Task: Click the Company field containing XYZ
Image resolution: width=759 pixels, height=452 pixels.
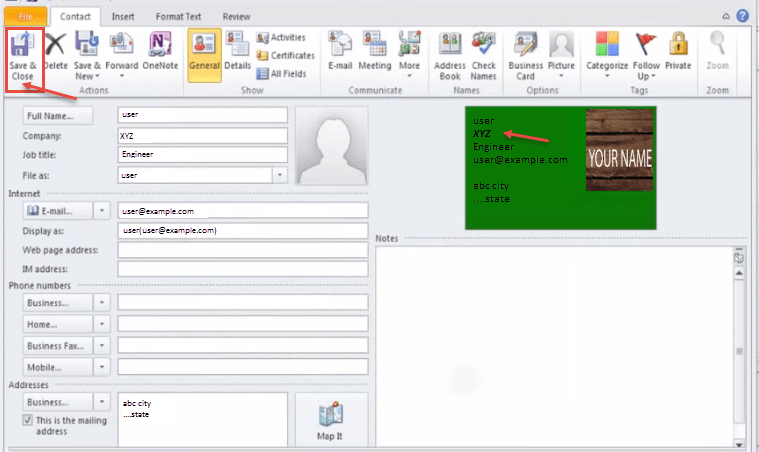Action: click(202, 136)
